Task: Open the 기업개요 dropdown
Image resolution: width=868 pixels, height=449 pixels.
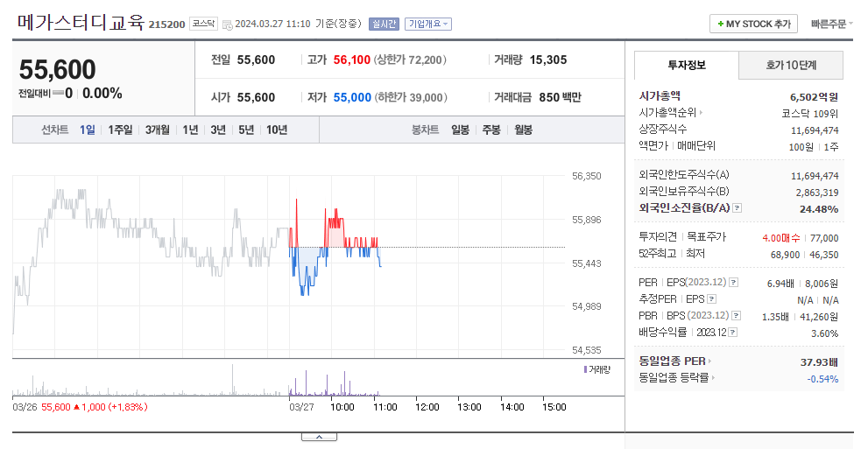Action: [428, 24]
